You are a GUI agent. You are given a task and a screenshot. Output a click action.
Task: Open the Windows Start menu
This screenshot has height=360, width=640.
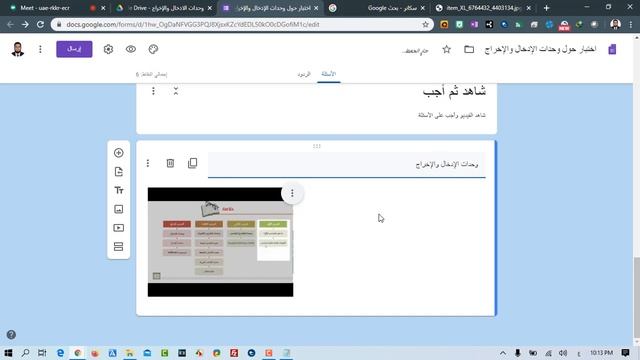8,353
